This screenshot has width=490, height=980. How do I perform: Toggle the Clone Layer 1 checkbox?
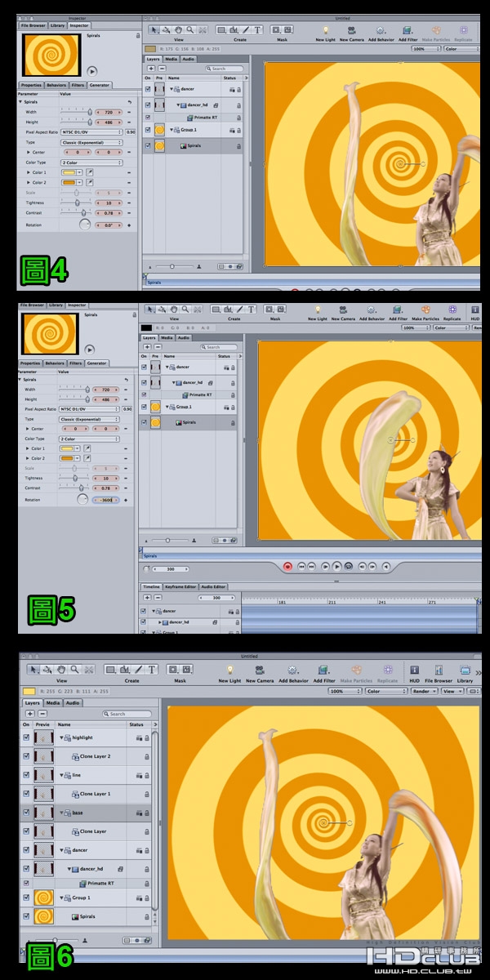coord(26,794)
